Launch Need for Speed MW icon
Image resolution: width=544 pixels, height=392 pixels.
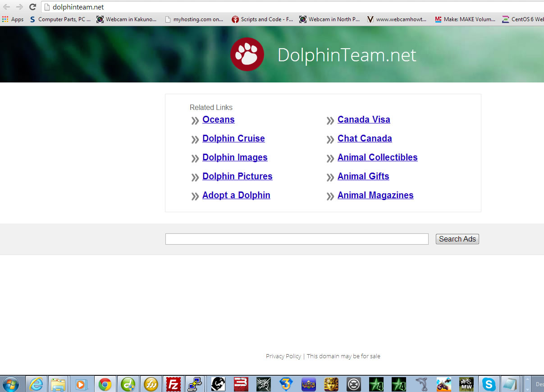pyautogui.click(x=466, y=384)
